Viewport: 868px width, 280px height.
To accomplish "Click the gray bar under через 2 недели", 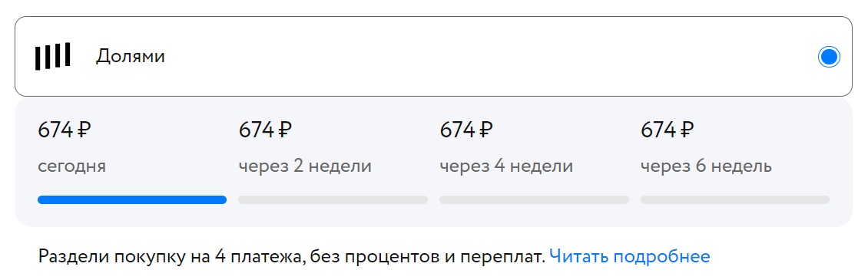I will pos(333,199).
